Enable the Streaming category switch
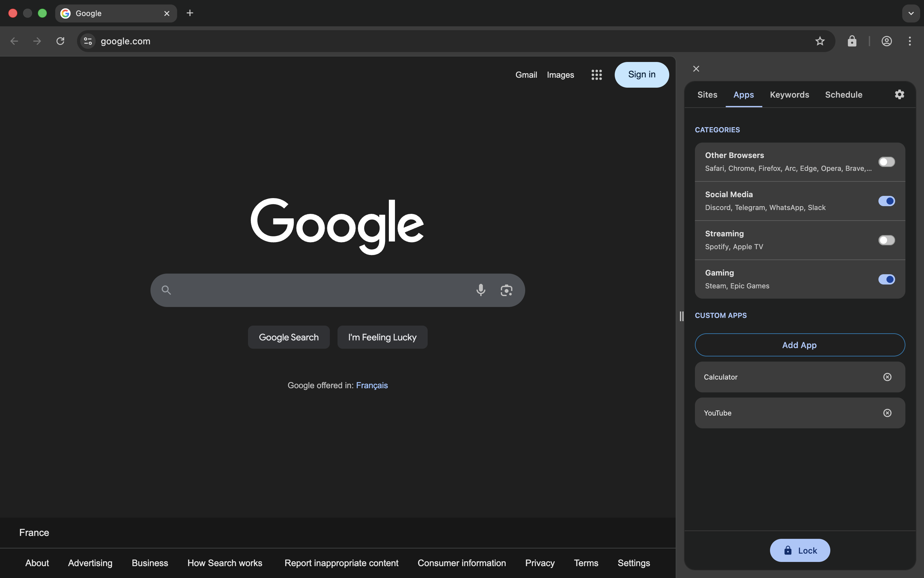924x578 pixels. click(x=886, y=240)
